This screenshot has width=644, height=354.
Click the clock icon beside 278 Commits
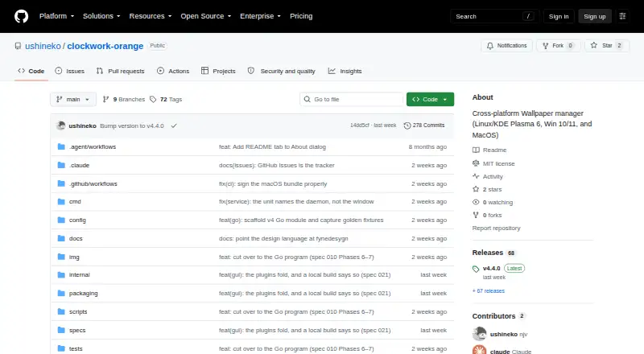407,126
